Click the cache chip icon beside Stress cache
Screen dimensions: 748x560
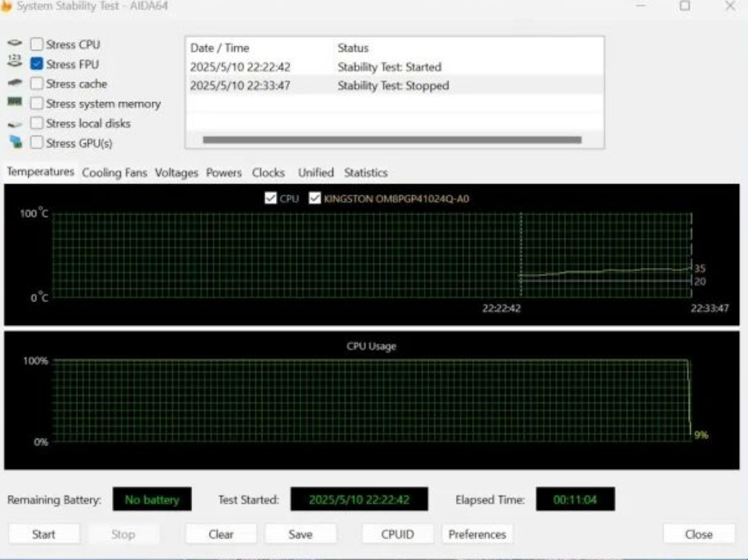coord(14,84)
